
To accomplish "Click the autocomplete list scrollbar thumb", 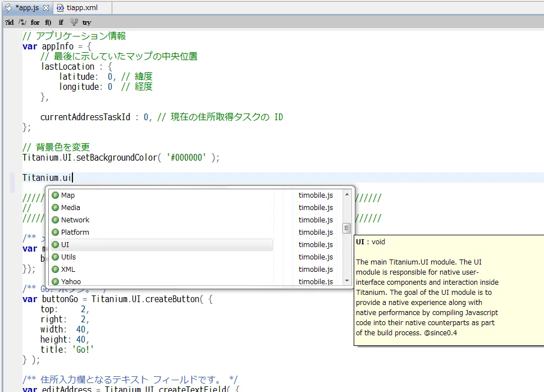I will (x=347, y=228).
